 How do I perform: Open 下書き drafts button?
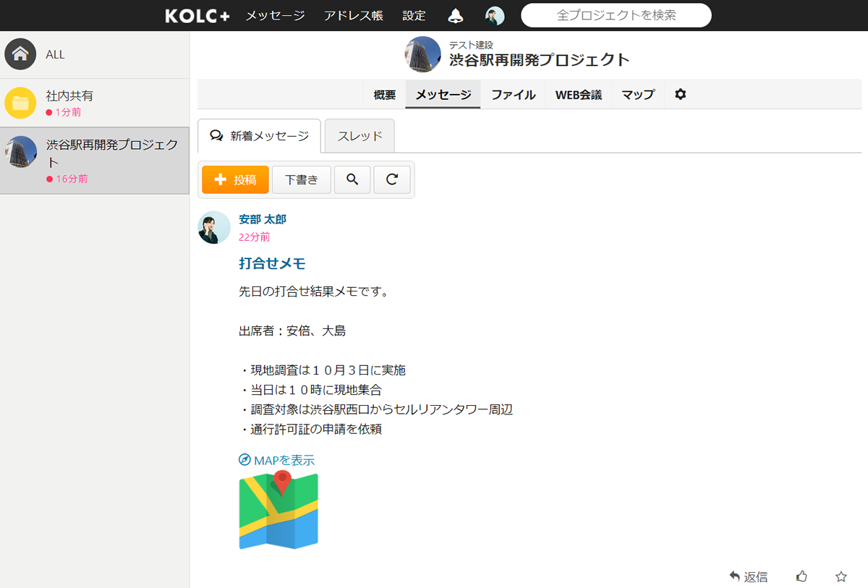pos(302,180)
